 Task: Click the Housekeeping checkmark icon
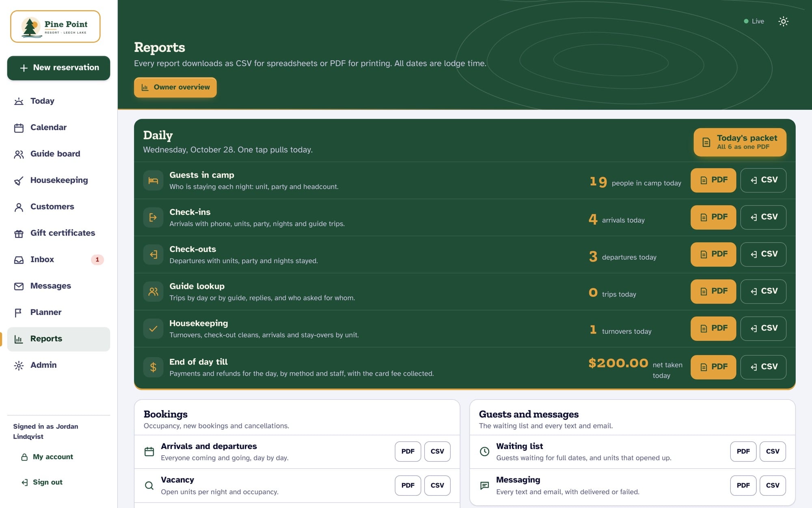(153, 328)
